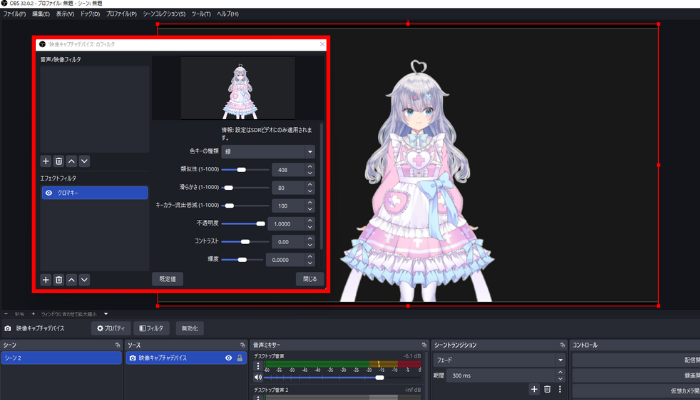
Task: Open the シーンコレクション(S) menu
Action: tap(164, 14)
